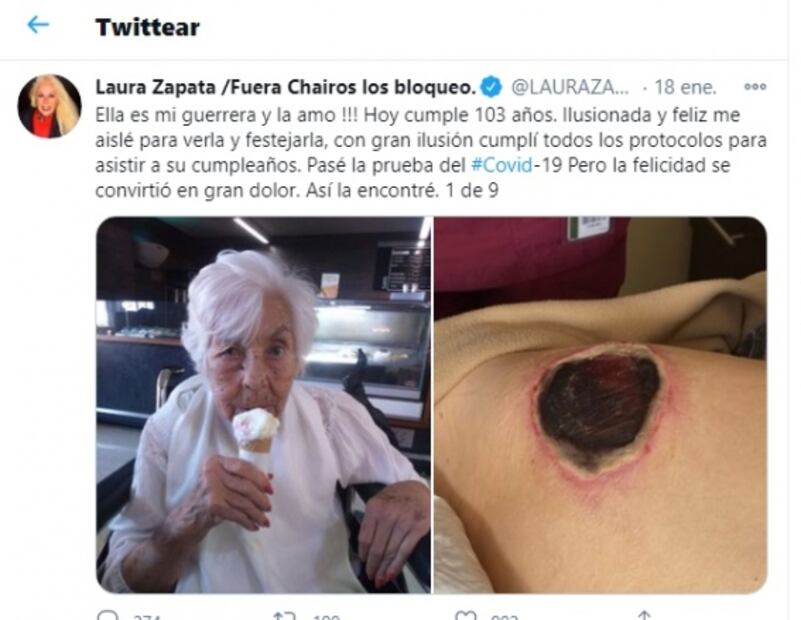Click the 18 ene. timestamp
801x620 pixels.
(x=686, y=87)
